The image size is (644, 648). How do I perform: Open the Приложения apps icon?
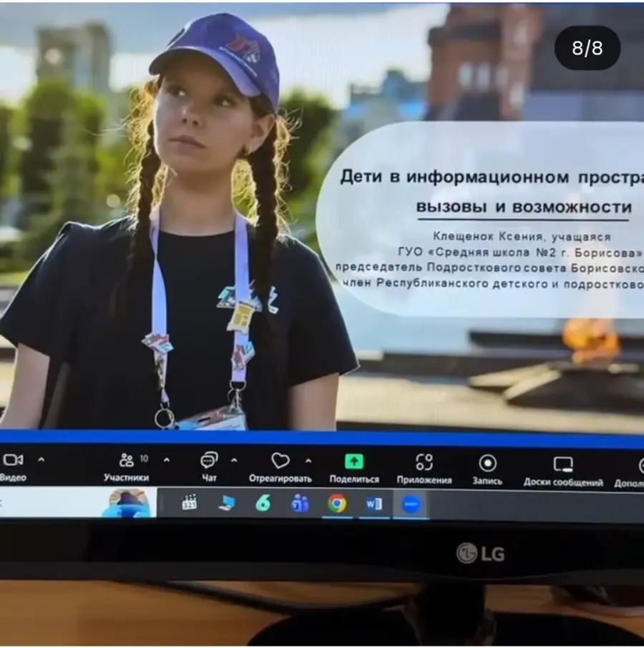coord(424,462)
